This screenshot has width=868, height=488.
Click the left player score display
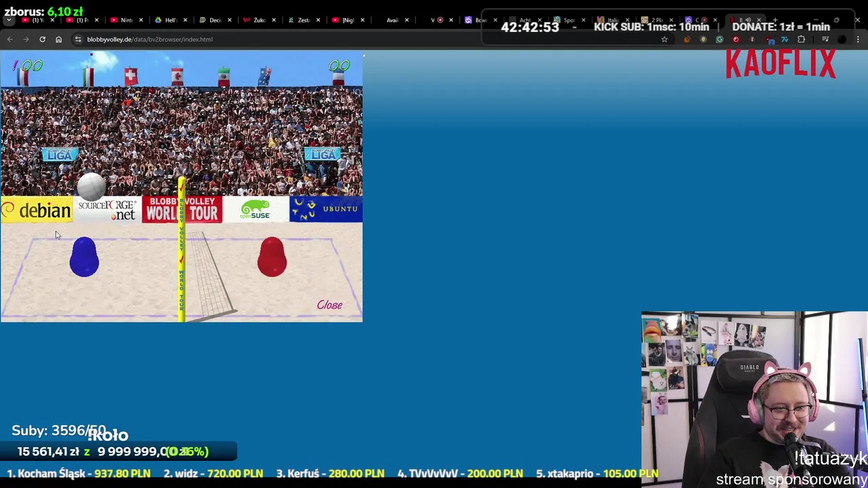(28, 66)
